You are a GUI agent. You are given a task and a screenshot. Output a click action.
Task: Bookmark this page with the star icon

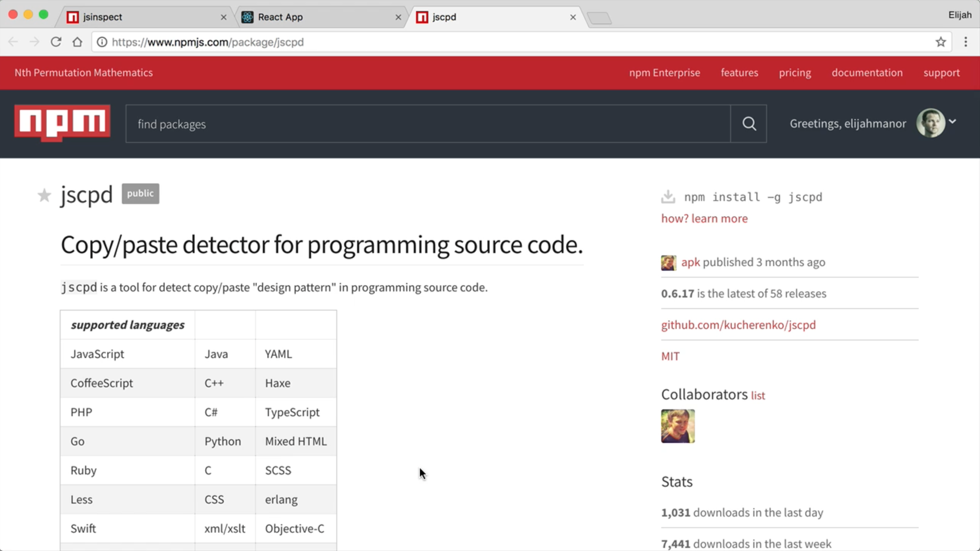point(941,42)
